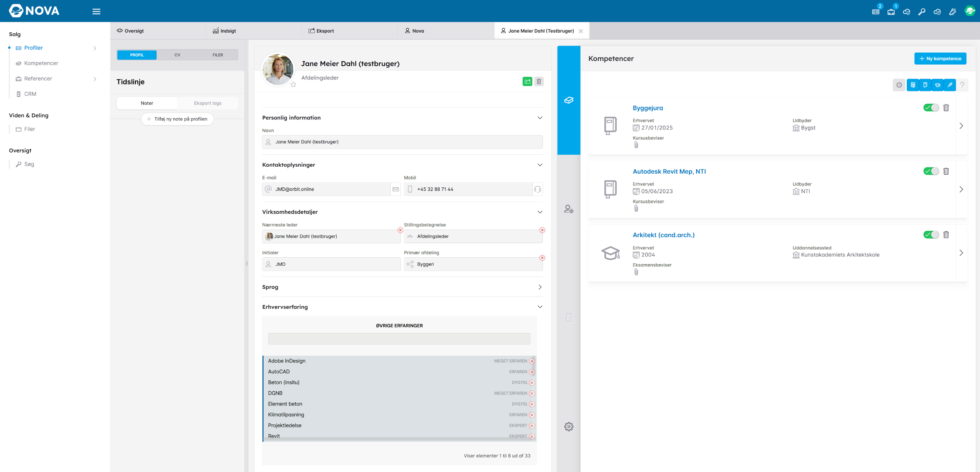Collapse the Personlig information section
The height and width of the screenshot is (472, 980).
[x=540, y=118]
